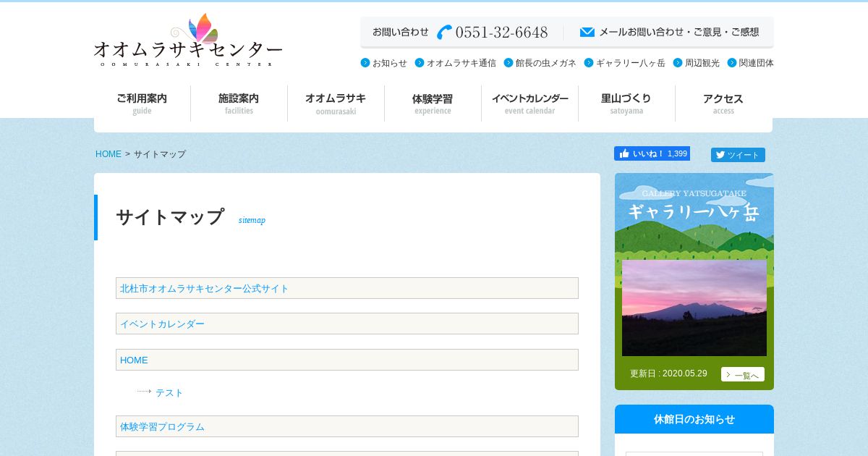Click the arrow bullet beside 周辺観光
Screen dimensions: 868x456
coord(678,63)
